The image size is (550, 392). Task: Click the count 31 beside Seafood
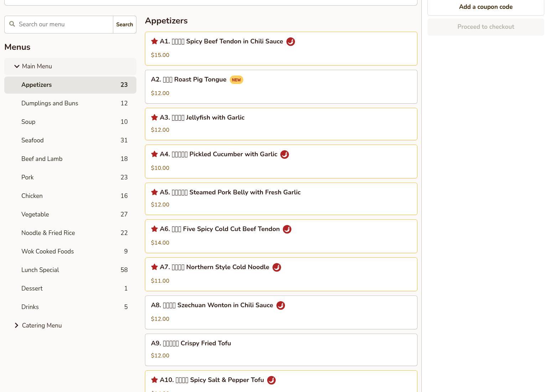pyautogui.click(x=124, y=141)
